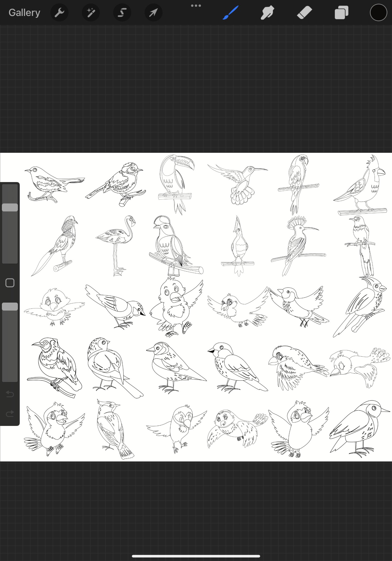The height and width of the screenshot is (561, 392).
Task: Tap the redo arrow in the sidebar
Action: click(10, 413)
